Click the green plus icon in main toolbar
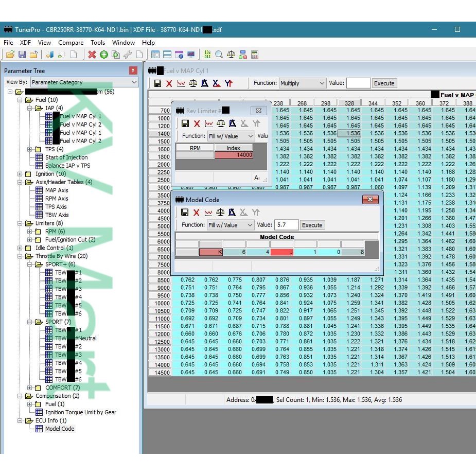 point(104,55)
